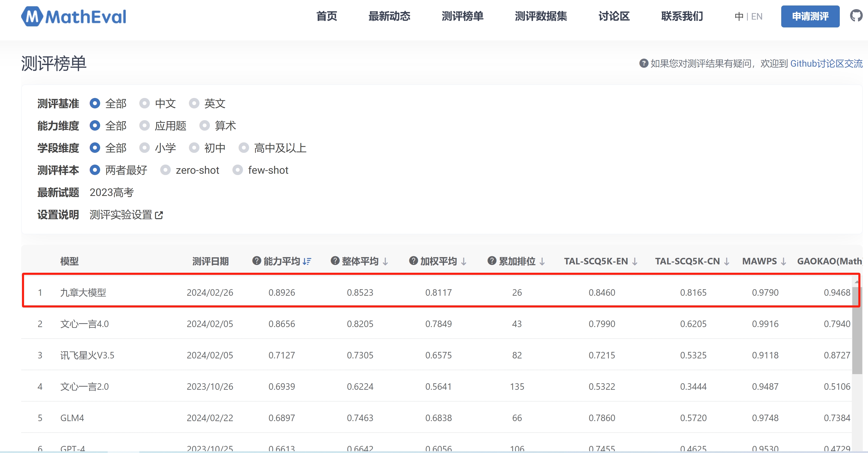This screenshot has height=453, width=868.
Task: Click GAOKAO(Math column header
Action: pos(829,261)
